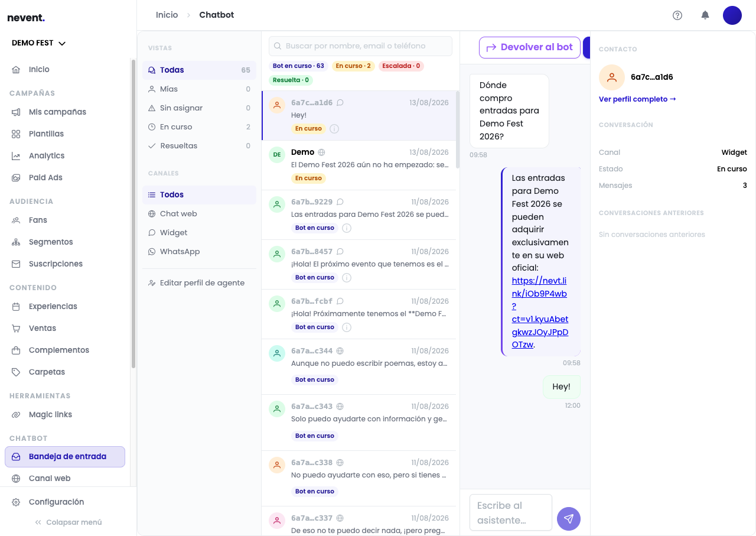Image resolution: width=756 pixels, height=536 pixels.
Task: Filter by Todos channels
Action: point(199,195)
